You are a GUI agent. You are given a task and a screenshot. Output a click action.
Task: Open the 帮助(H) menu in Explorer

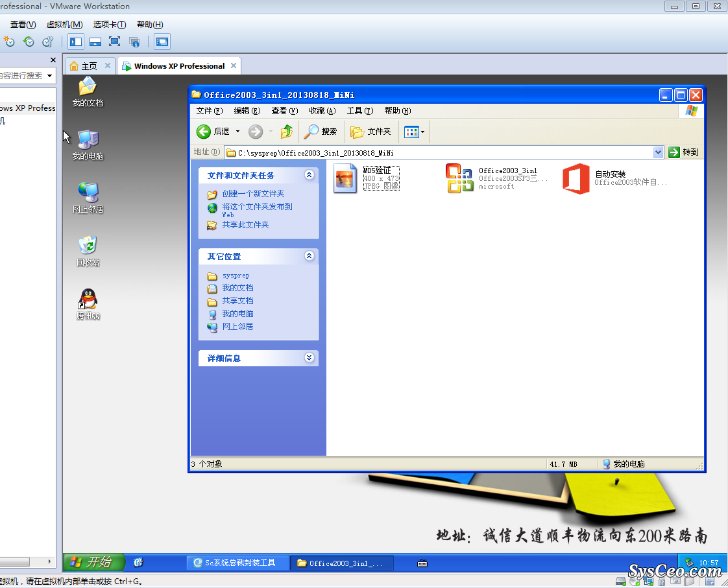point(398,111)
